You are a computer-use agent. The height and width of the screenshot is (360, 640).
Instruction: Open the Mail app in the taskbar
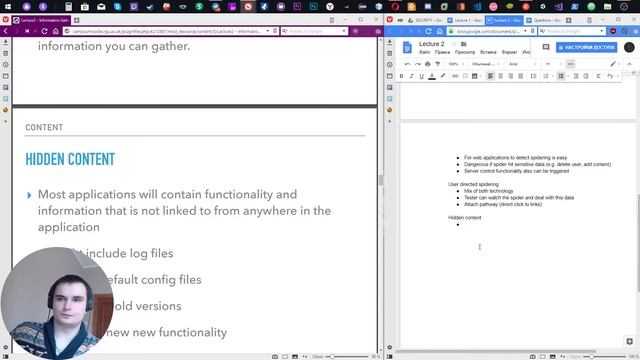(x=101, y=7)
